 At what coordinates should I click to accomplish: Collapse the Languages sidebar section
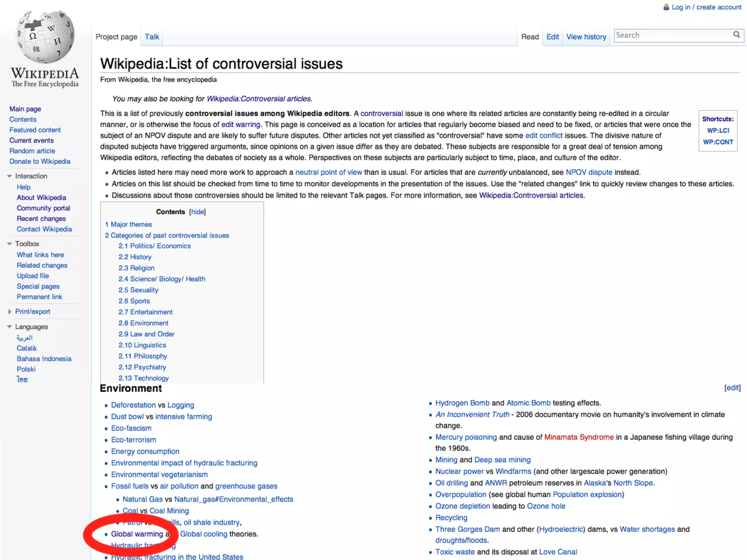[9, 327]
